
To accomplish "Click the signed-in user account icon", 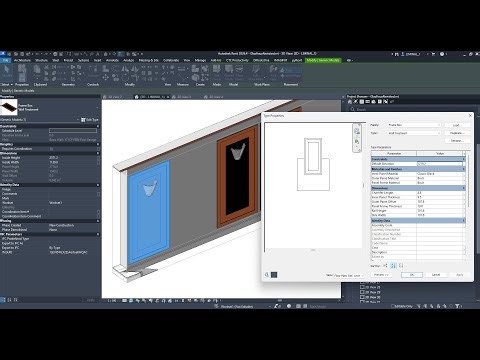I will point(403,54).
